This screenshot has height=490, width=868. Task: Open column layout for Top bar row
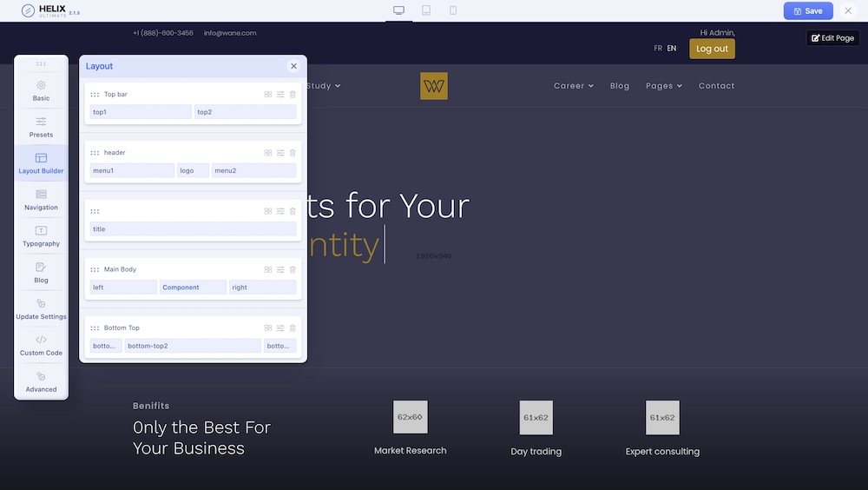(x=268, y=94)
